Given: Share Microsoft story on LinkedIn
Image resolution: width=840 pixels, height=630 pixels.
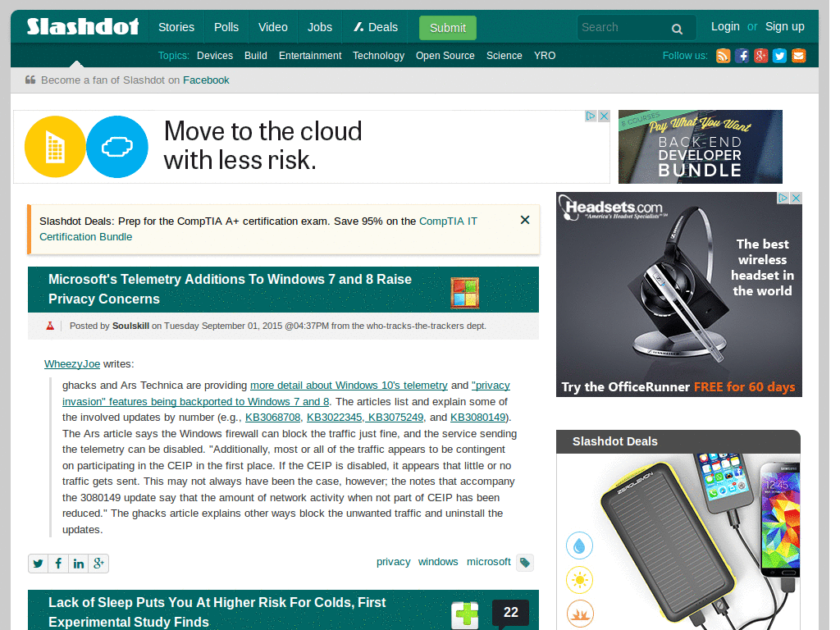Looking at the screenshot, I should pos(78,564).
